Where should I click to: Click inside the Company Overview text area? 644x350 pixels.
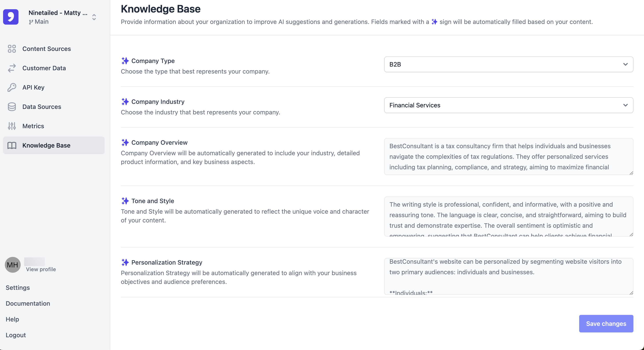508,156
